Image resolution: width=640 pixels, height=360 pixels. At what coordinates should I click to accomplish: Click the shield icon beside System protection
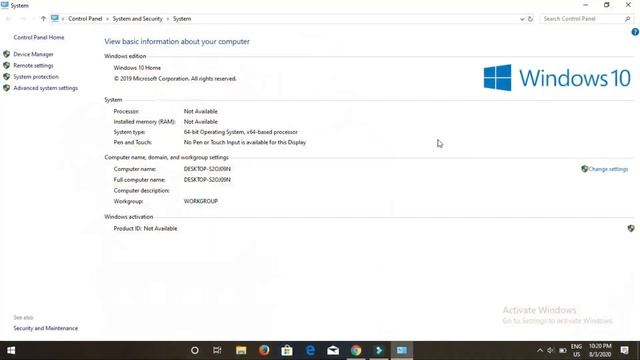pyautogui.click(x=7, y=77)
